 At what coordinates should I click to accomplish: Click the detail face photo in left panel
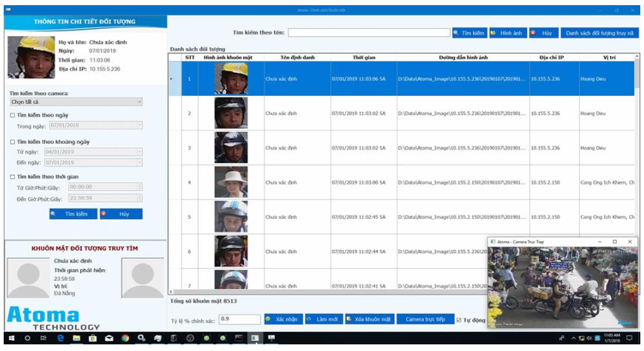coord(31,57)
